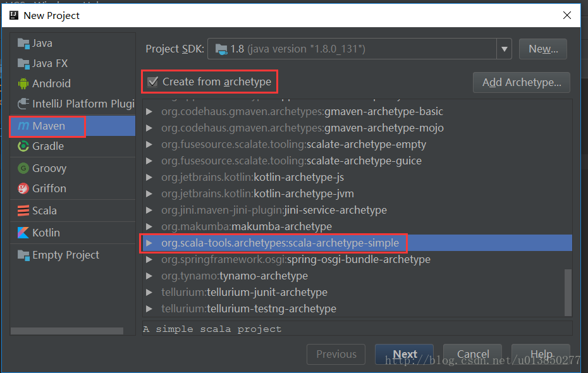Click the Previous button
Screen dimensions: 588x373
(x=336, y=354)
